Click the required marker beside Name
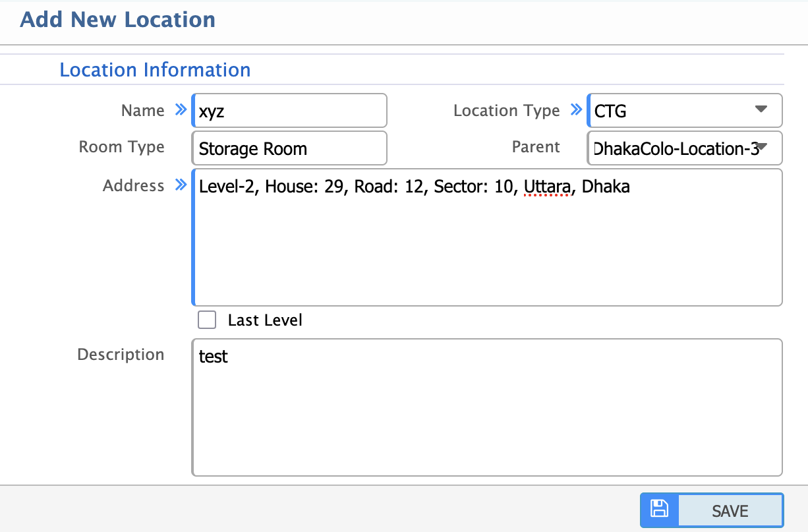Screen dimensions: 808x532 point(181,110)
